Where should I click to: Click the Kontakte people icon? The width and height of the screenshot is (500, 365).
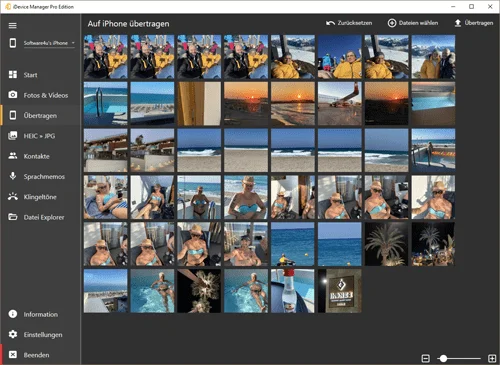pyautogui.click(x=13, y=156)
